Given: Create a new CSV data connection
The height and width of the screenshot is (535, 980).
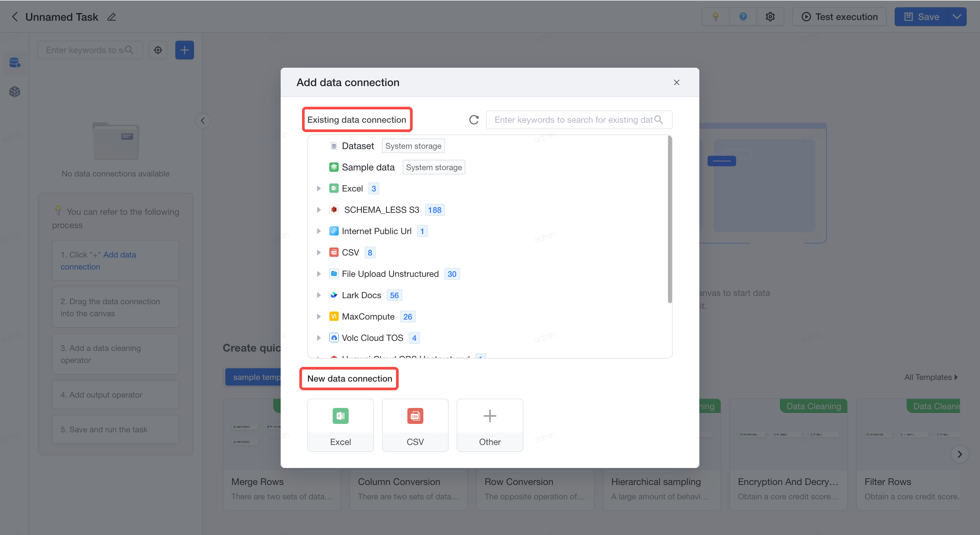Looking at the screenshot, I should pos(415,425).
